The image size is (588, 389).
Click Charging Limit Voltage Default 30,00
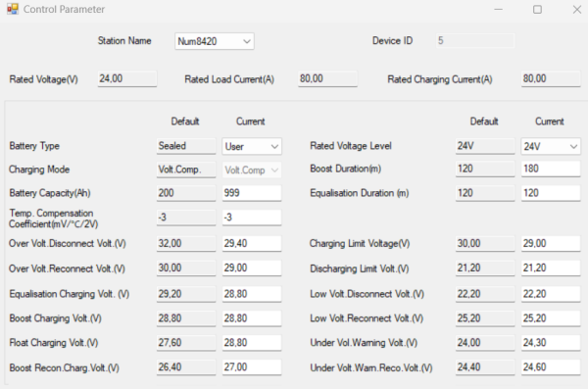(x=485, y=243)
